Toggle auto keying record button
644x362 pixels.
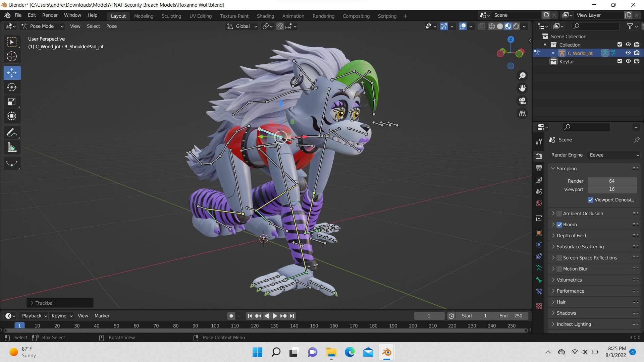point(231,316)
